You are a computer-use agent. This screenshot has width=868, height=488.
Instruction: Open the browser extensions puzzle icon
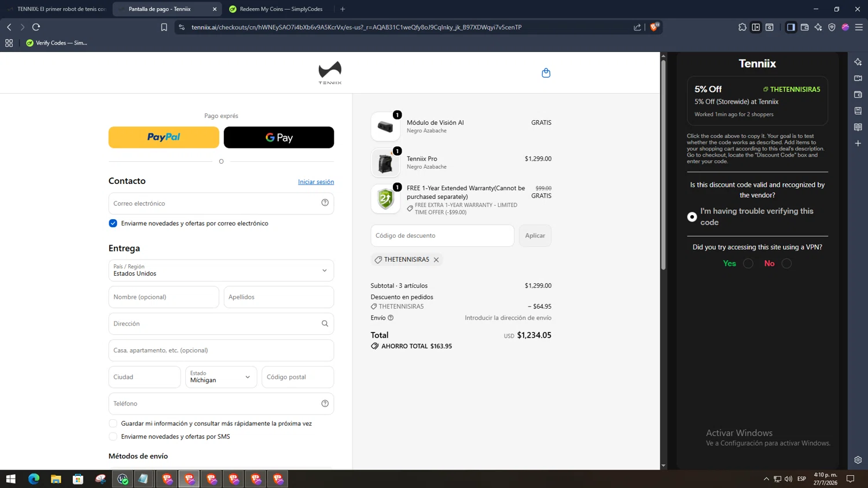coord(742,27)
